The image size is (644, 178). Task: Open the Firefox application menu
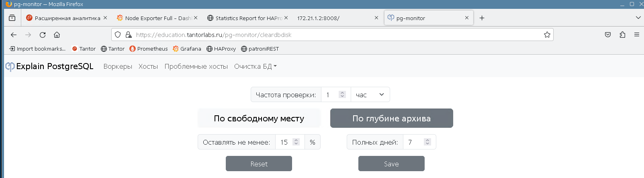[x=637, y=35]
